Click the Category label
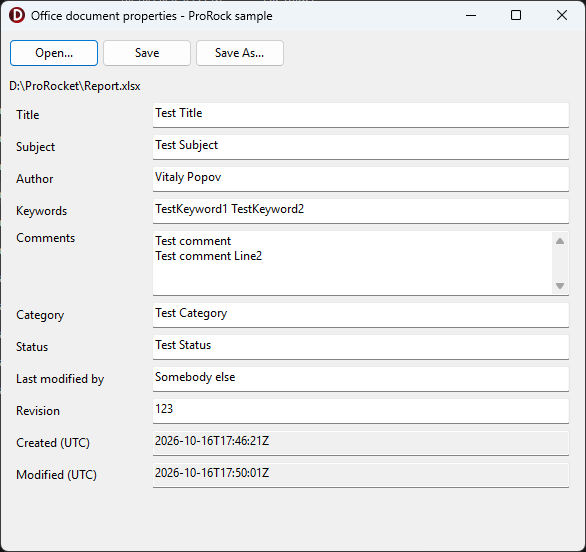586x552 pixels. pos(40,315)
